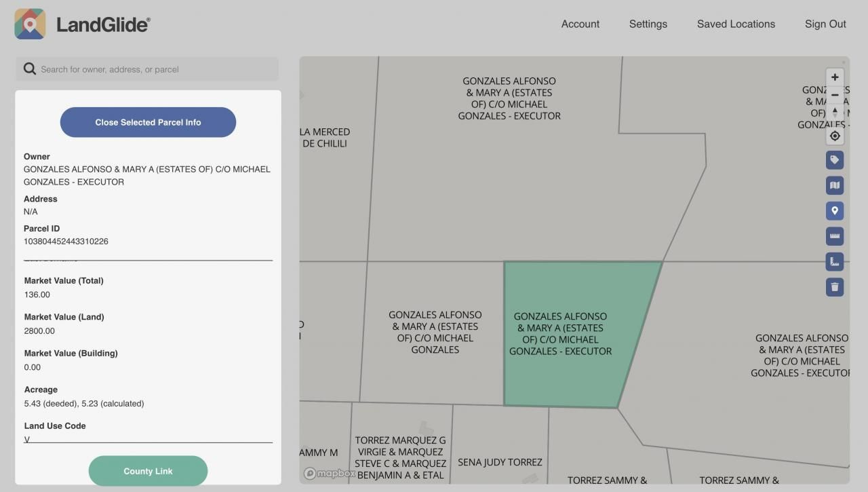Image resolution: width=868 pixels, height=492 pixels.
Task: Reset map bearing with compass button
Action: 835,112
